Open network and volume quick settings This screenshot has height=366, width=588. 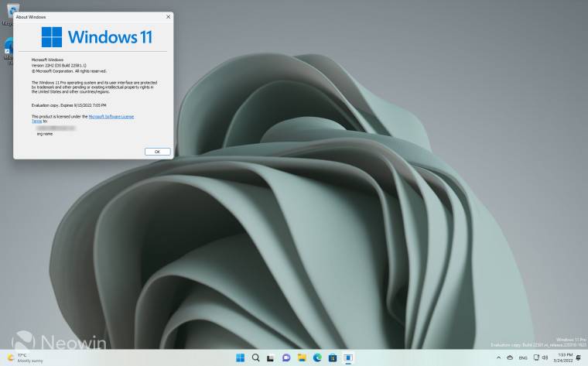click(x=540, y=357)
